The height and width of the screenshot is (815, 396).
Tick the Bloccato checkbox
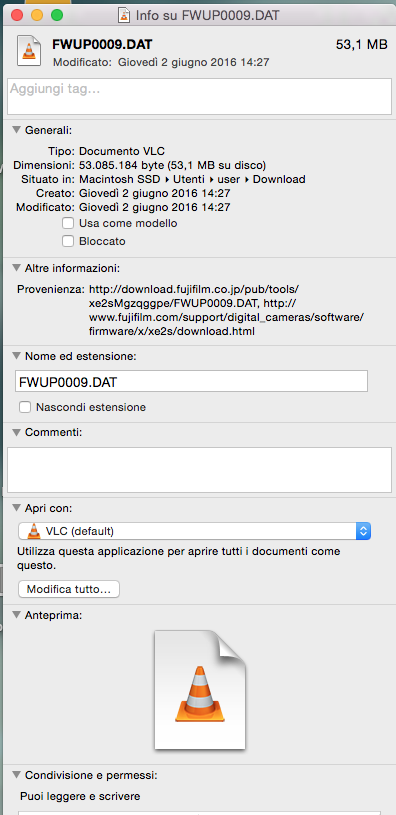point(68,241)
